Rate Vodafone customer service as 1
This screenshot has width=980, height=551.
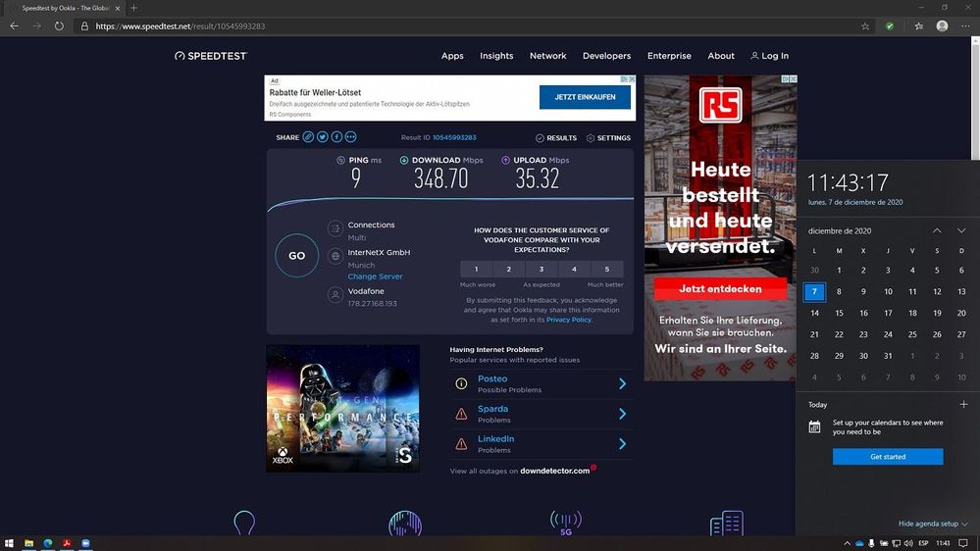point(476,270)
